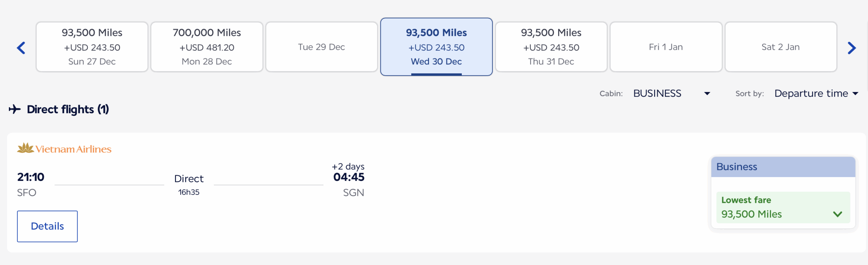Click the Direct flights (1) heading
868x265 pixels.
click(x=68, y=109)
